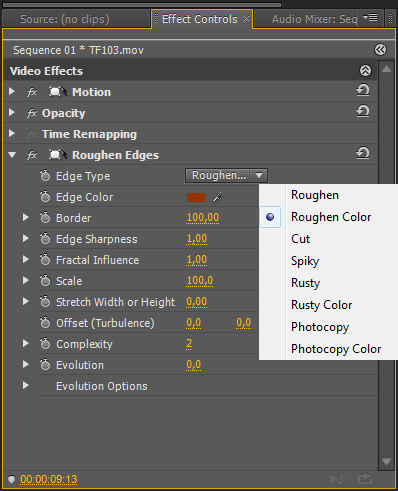Collapse the Roughen Edges effect

12,155
